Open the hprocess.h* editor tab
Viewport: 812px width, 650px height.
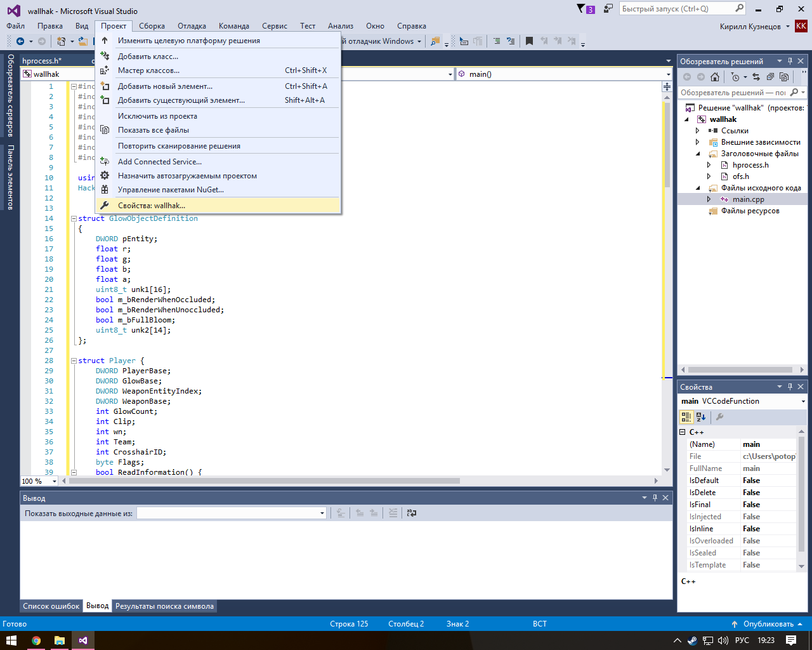click(42, 61)
